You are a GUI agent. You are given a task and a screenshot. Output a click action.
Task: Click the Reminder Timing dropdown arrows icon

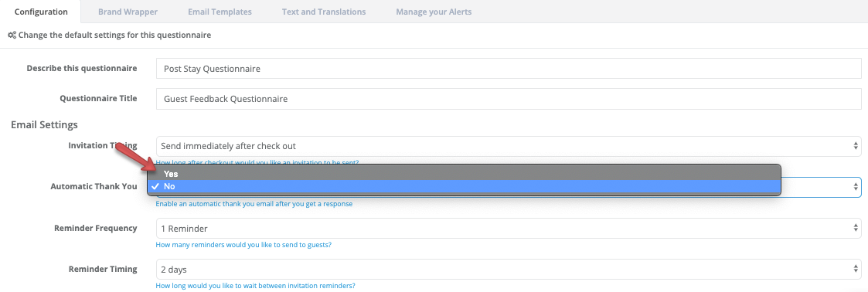[x=856, y=270]
